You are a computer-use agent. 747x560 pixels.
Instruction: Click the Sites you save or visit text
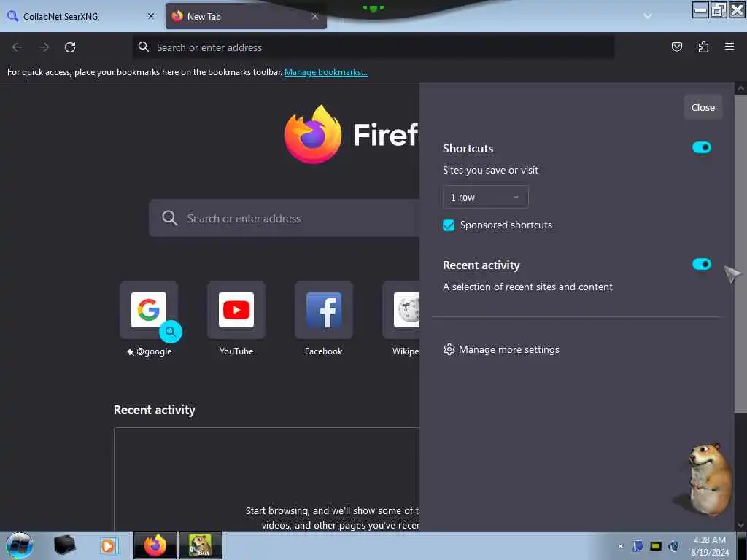tap(490, 170)
